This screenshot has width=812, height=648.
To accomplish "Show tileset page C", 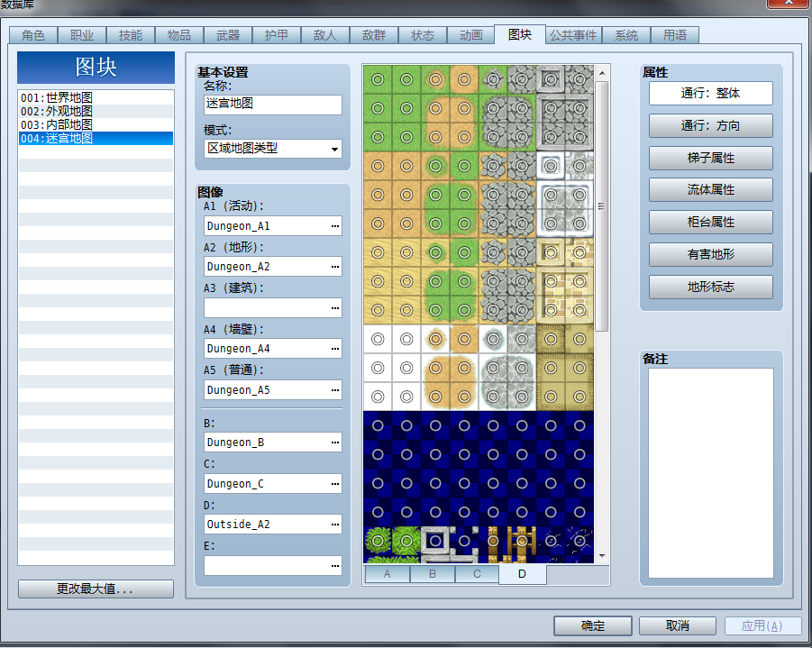I will [x=477, y=574].
